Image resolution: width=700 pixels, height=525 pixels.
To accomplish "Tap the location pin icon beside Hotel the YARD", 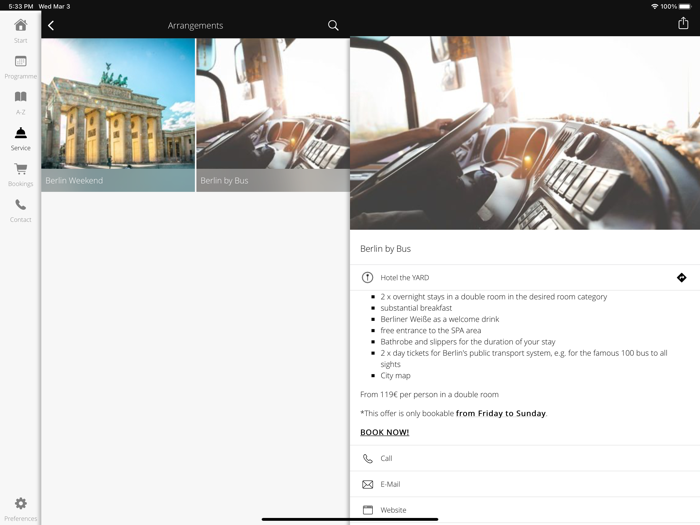I will tap(367, 278).
